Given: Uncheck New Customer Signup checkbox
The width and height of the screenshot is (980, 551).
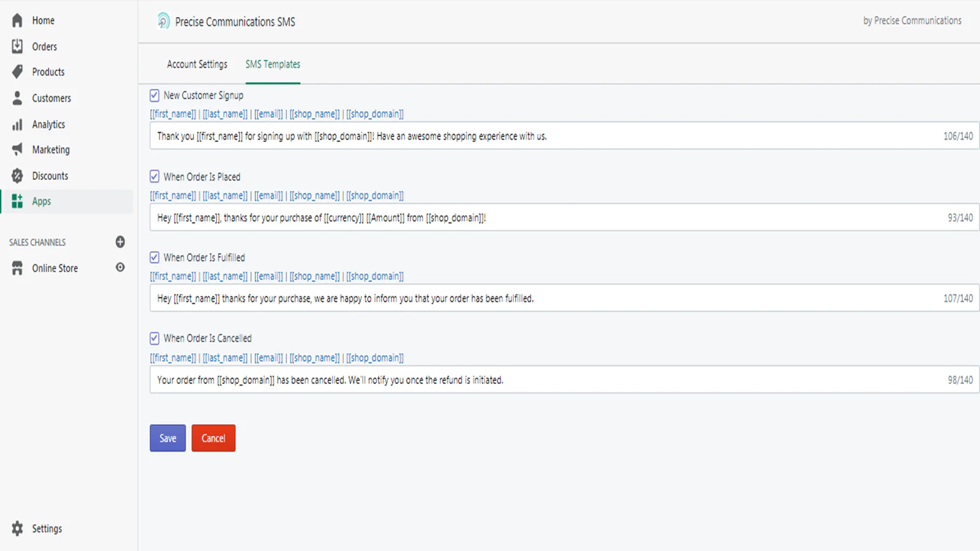Looking at the screenshot, I should (x=154, y=95).
